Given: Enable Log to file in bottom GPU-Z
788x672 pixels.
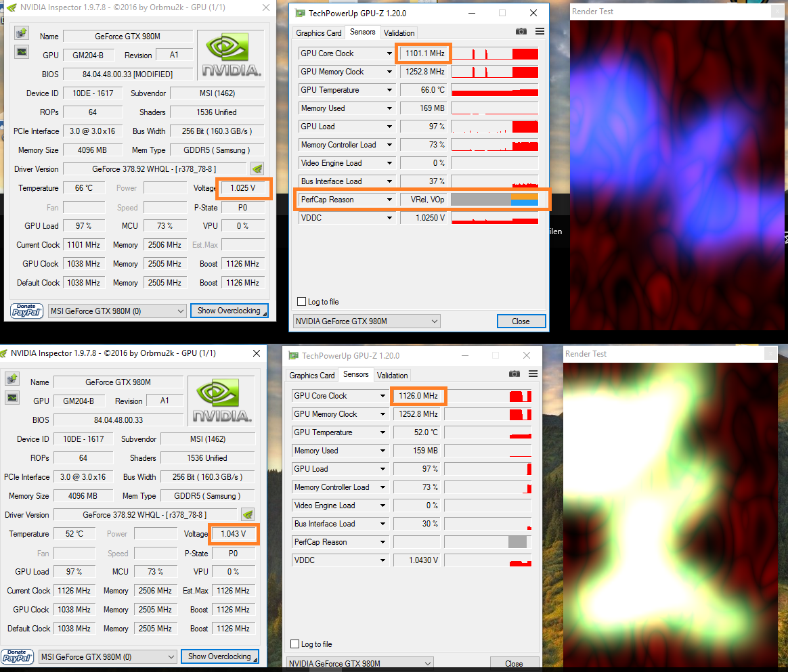Looking at the screenshot, I should [x=295, y=644].
